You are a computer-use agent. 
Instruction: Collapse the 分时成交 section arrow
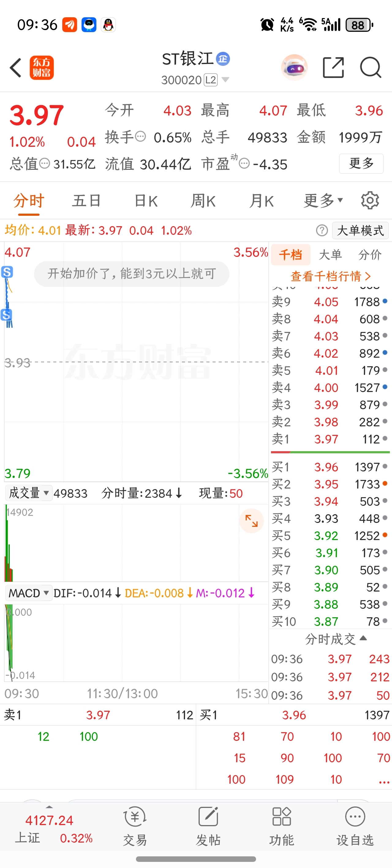(x=363, y=638)
